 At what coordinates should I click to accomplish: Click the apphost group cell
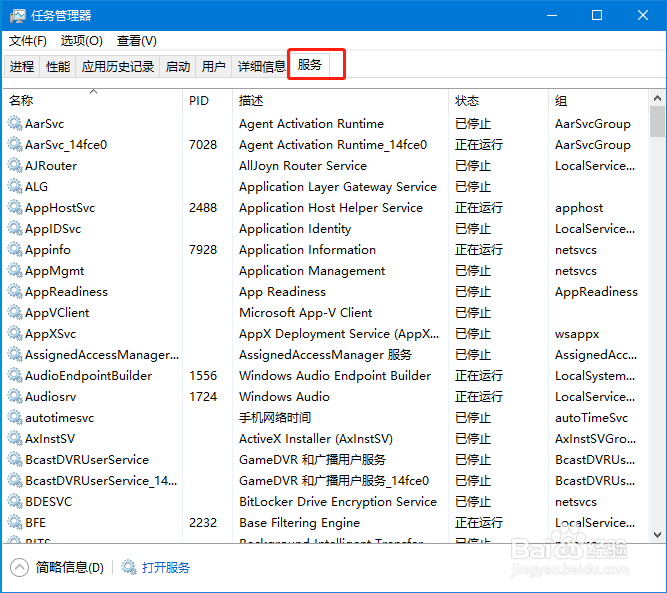[x=579, y=208]
